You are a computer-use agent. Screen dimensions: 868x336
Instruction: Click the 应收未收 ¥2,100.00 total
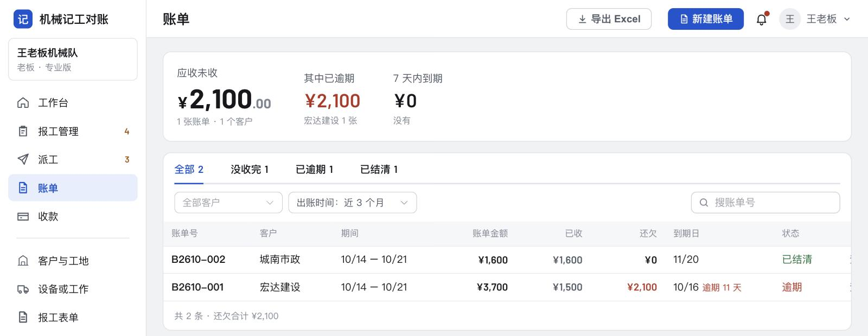tap(224, 100)
